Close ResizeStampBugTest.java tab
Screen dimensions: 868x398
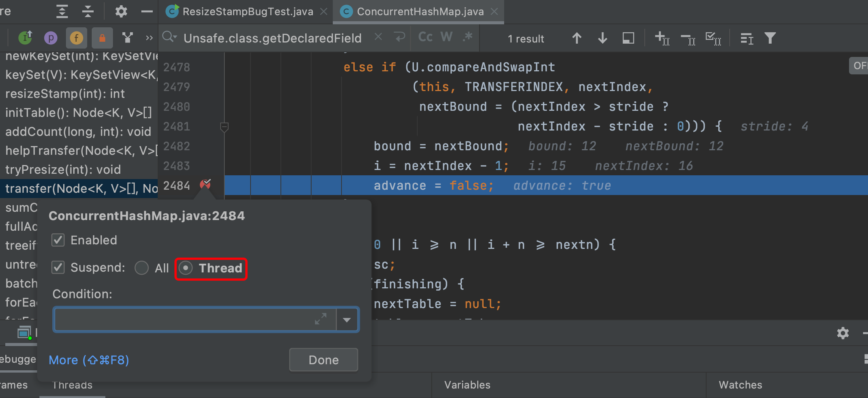tap(323, 12)
